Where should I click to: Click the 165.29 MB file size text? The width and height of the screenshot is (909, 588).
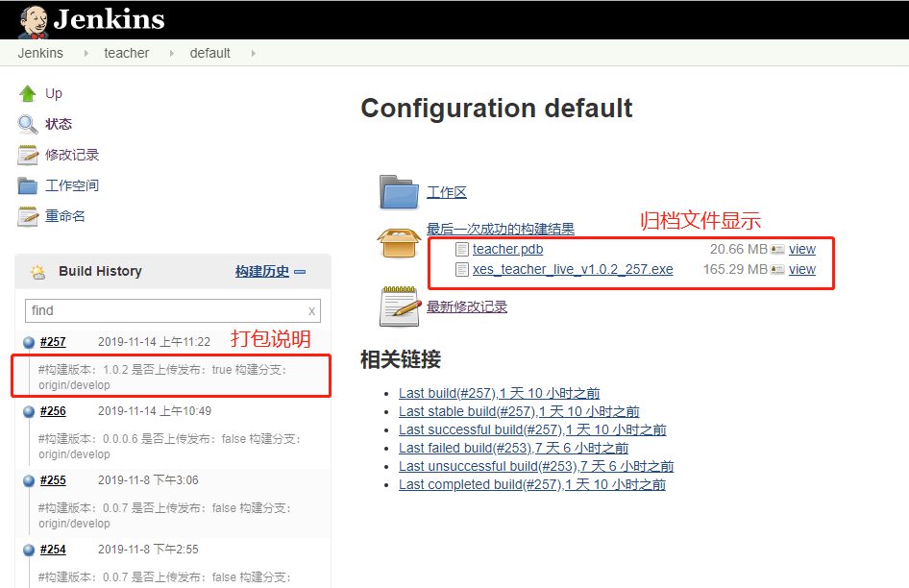(735, 270)
